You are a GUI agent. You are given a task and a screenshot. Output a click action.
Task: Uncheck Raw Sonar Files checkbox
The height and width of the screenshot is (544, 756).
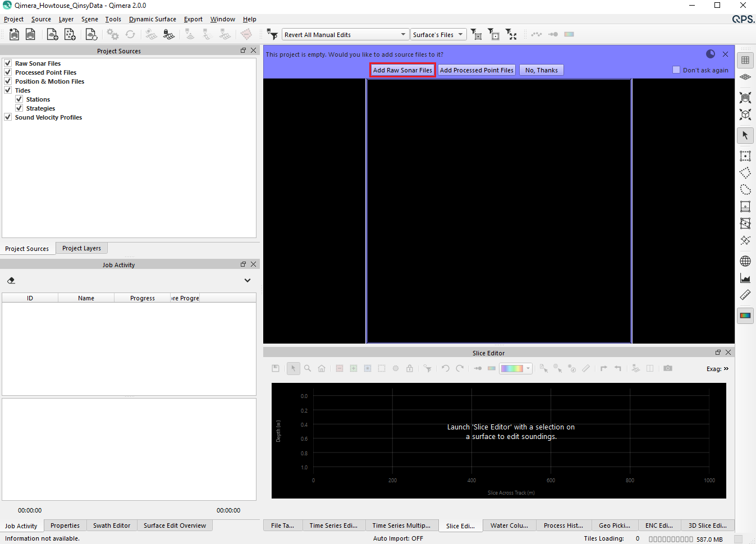coord(8,63)
